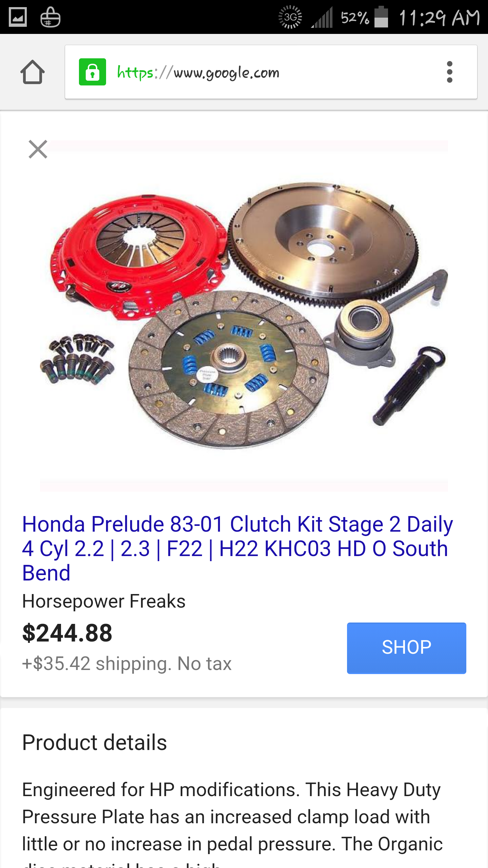Screen dimensions: 488x868
Task: Tap the Product details heading
Action: point(95,743)
